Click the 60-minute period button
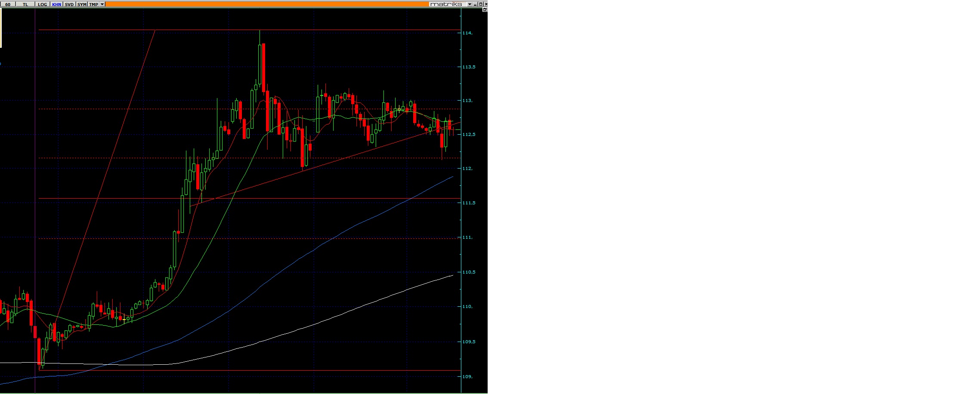This screenshot has height=394, width=980. [8, 4]
